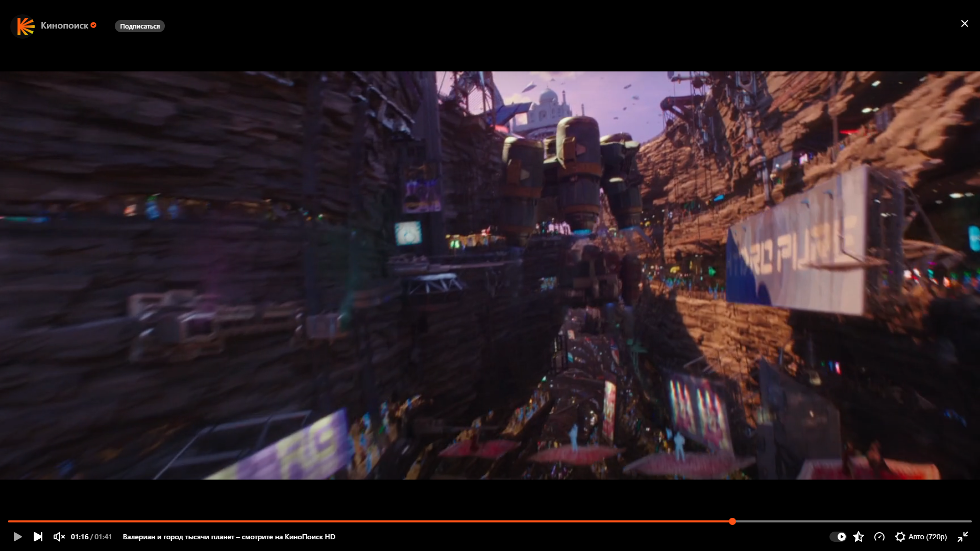The width and height of the screenshot is (980, 551).
Task: Click the orange progress bar handle
Action: click(732, 521)
